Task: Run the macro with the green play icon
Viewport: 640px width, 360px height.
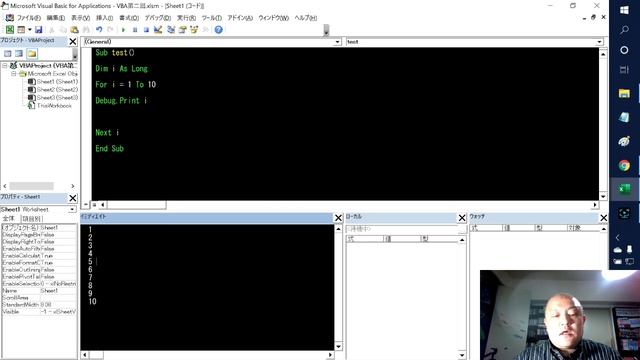Action: point(123,29)
